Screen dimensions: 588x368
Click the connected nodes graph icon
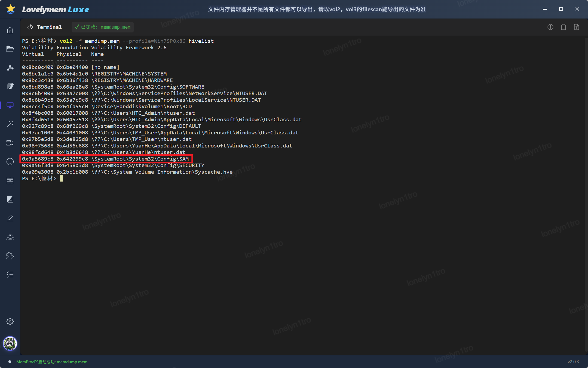[x=10, y=68]
